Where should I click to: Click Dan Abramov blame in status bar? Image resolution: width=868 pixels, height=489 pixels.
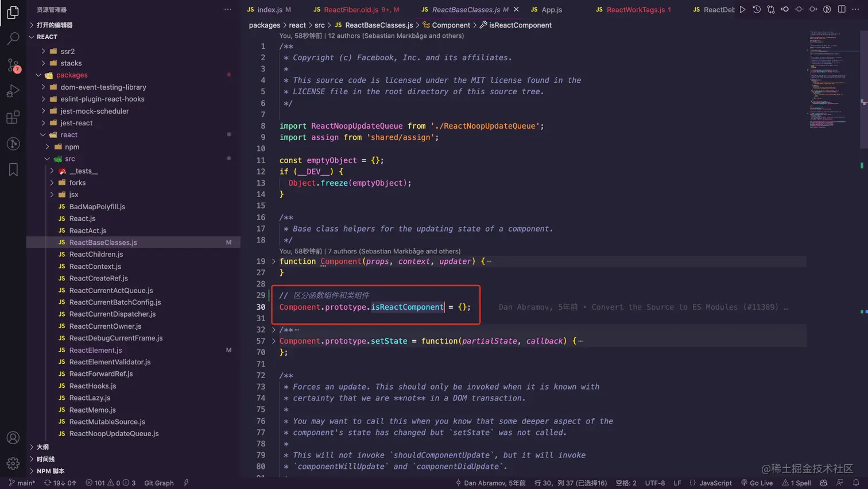tap(490, 483)
